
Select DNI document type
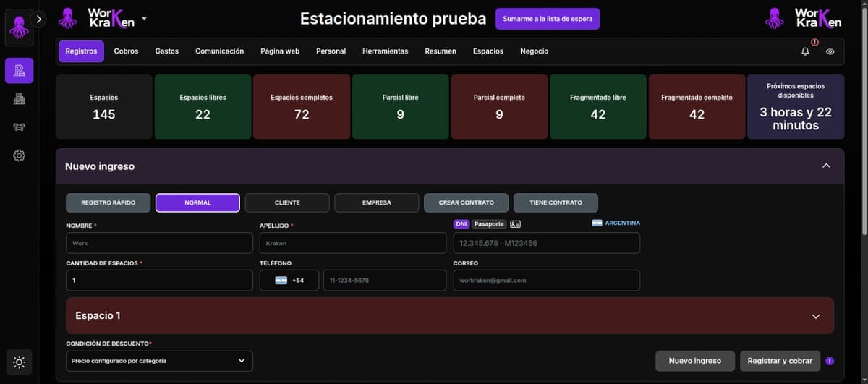461,224
